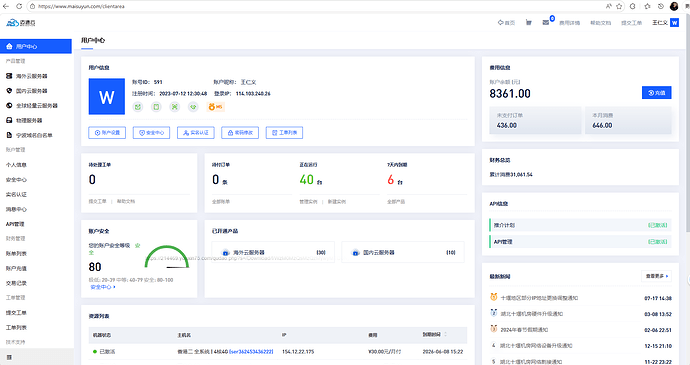Viewport: 690px width, 365px height.
Task: Open the ser362453436222 hostname link
Action: pos(251,352)
